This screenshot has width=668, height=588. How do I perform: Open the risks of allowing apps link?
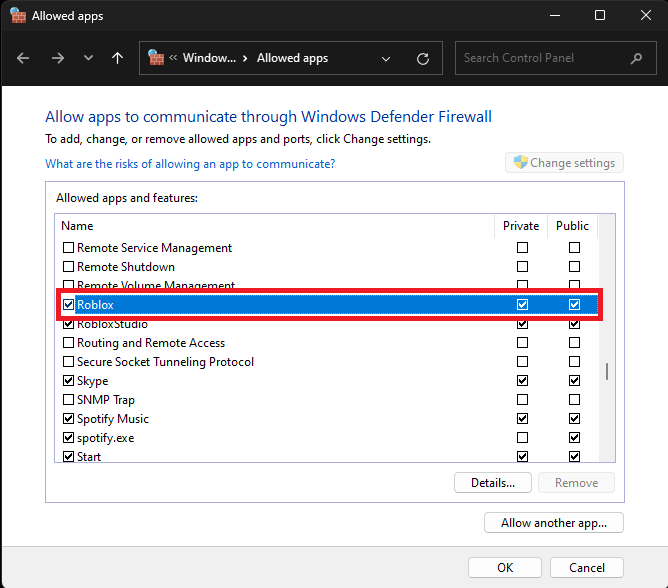coord(190,163)
